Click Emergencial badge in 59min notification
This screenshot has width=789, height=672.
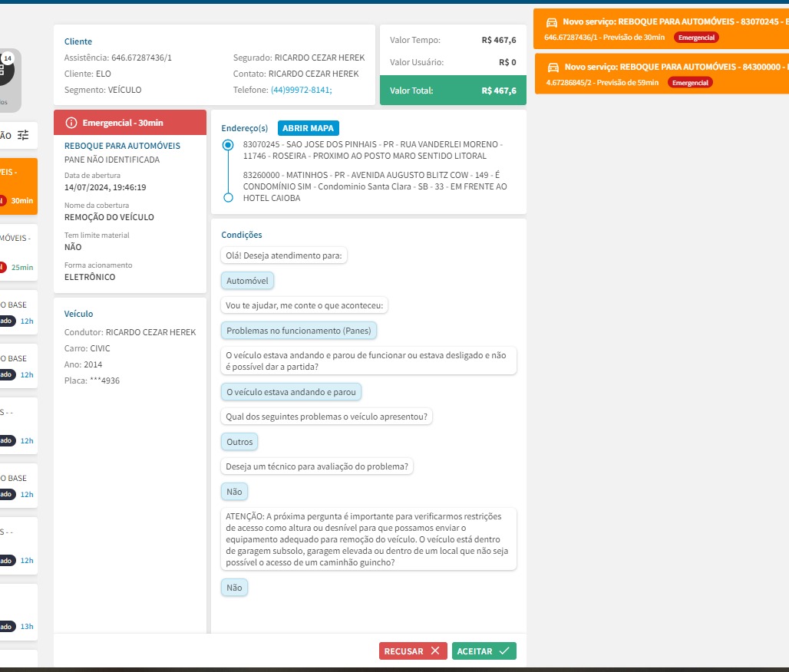pos(690,83)
